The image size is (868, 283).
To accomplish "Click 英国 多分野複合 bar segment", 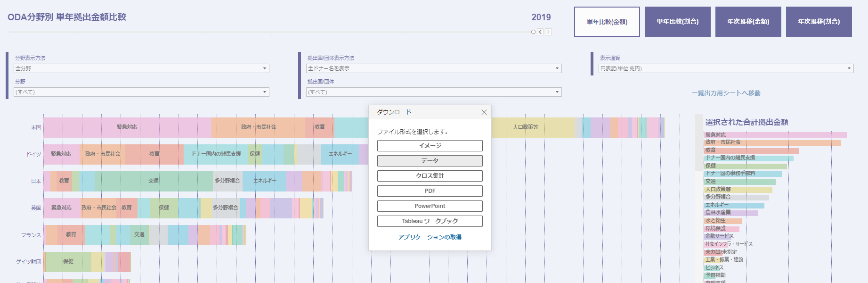I will [x=226, y=208].
